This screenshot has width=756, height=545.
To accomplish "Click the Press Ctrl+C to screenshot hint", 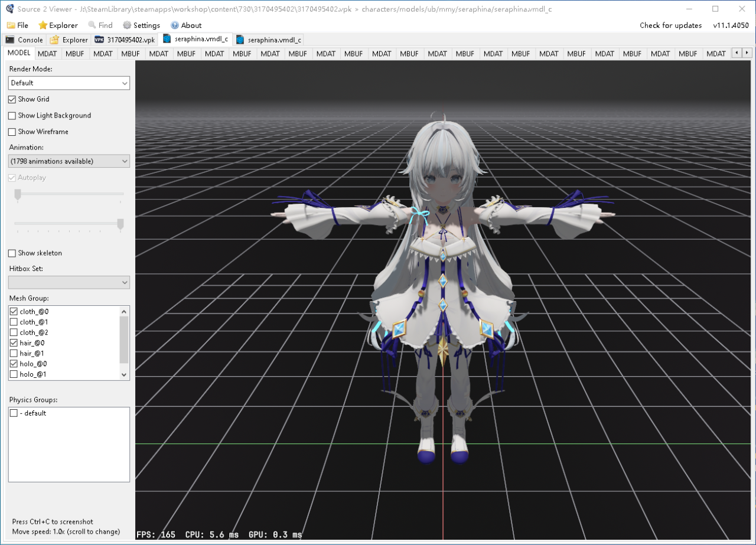I will click(x=53, y=522).
